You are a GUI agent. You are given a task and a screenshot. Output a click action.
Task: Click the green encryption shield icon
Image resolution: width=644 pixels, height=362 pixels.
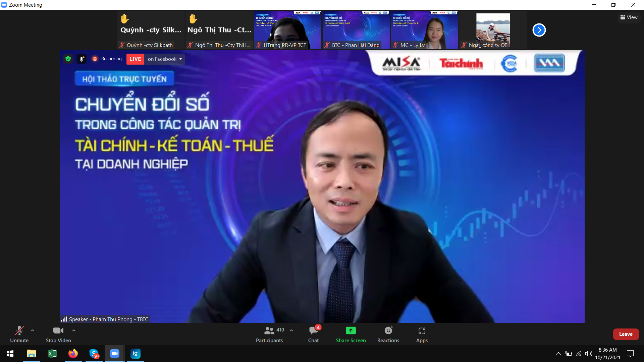coord(68,59)
